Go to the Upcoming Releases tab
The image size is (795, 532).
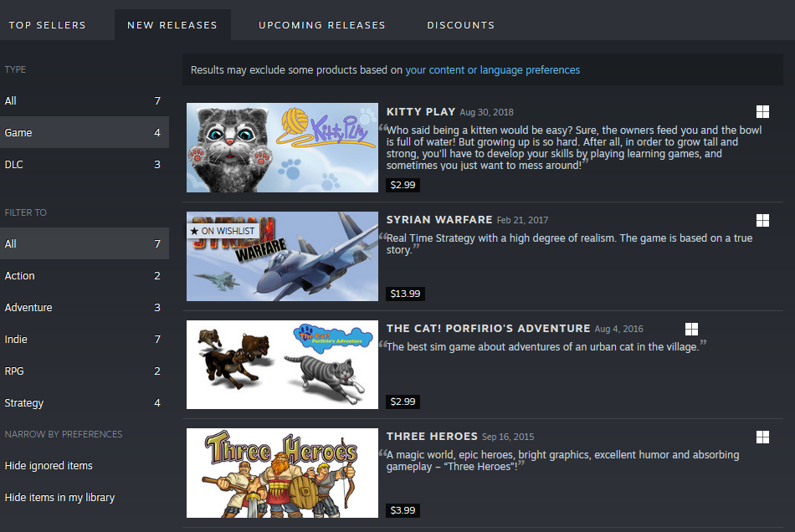point(322,25)
